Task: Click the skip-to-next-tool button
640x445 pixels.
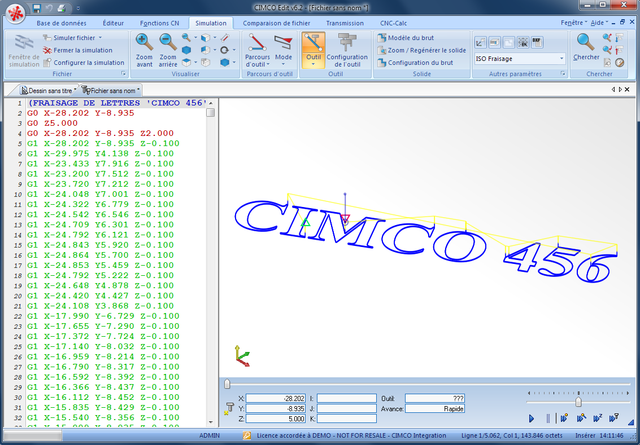Action: (x=614, y=418)
